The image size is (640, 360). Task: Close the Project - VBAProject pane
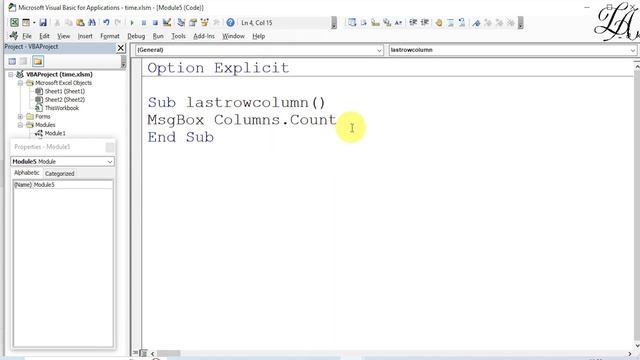120,48
